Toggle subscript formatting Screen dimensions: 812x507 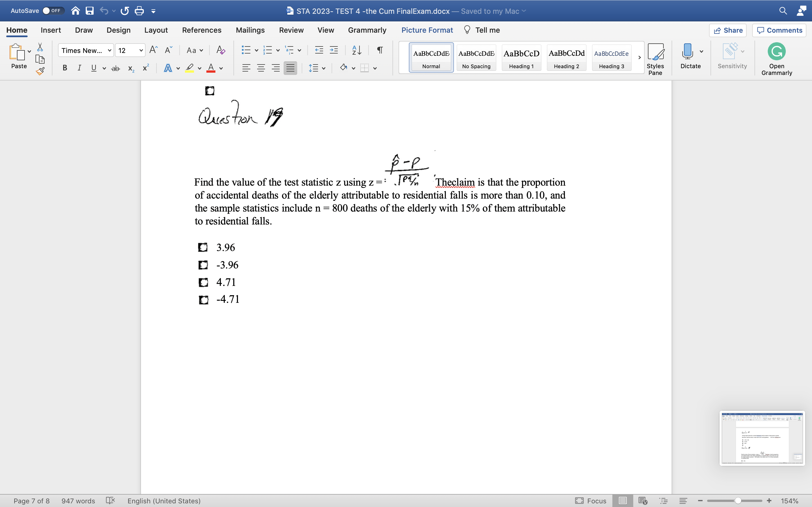[130, 68]
